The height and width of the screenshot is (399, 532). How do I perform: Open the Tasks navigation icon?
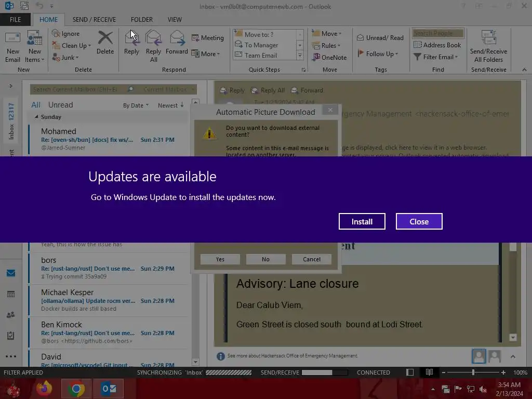coord(11,336)
